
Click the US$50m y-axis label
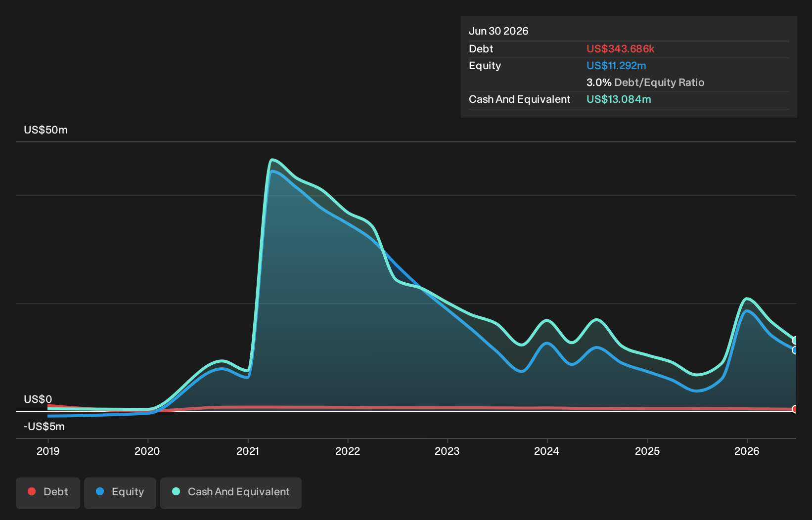[x=46, y=130]
